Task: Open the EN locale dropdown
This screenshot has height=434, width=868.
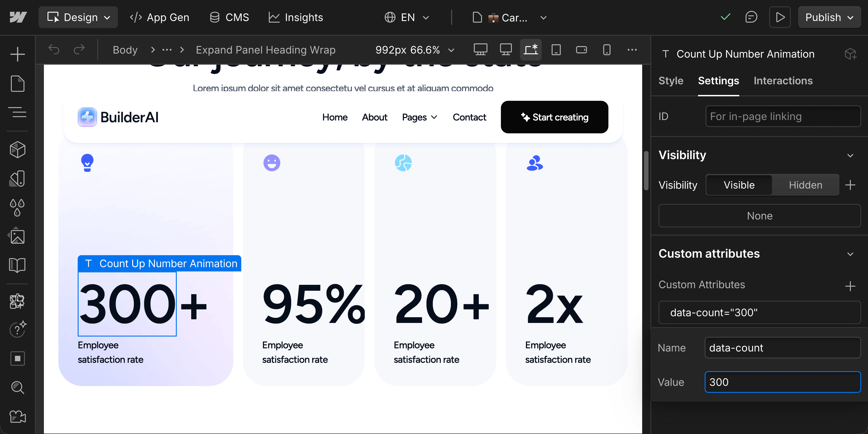Action: (407, 17)
